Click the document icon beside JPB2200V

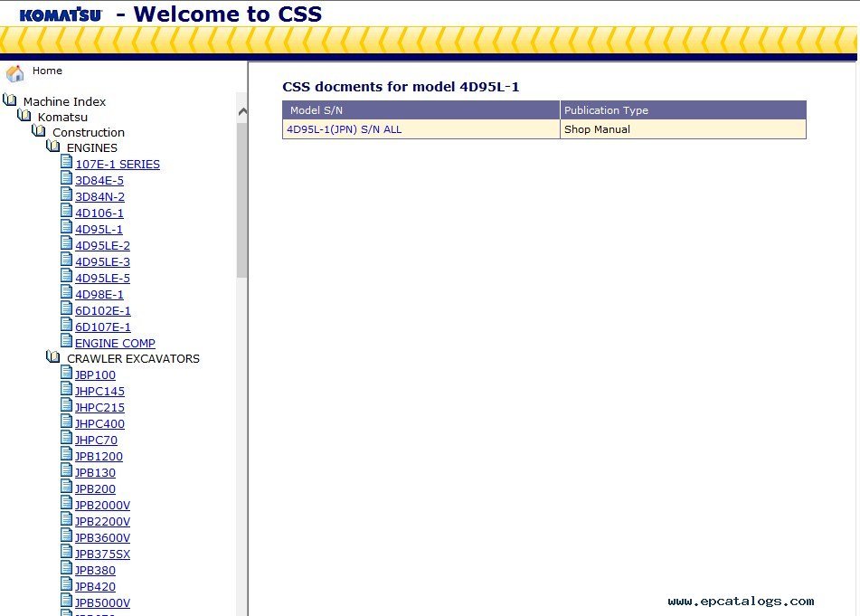[x=66, y=519]
